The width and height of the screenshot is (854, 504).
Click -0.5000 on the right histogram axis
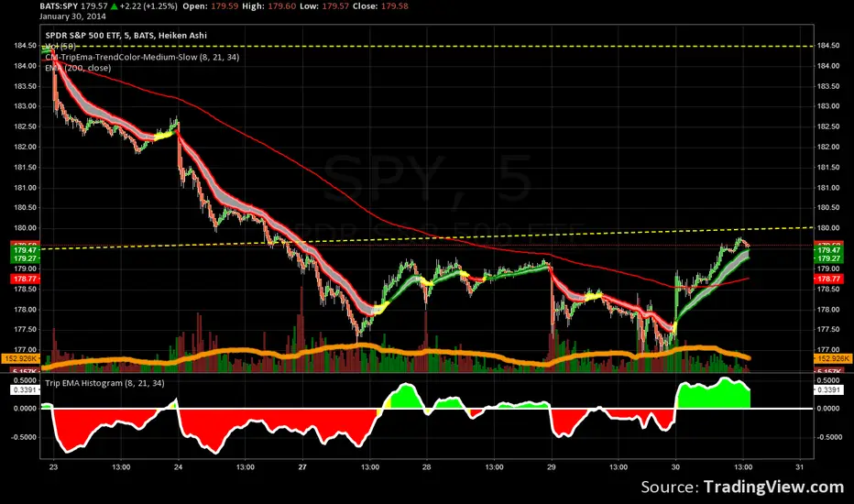(827, 437)
